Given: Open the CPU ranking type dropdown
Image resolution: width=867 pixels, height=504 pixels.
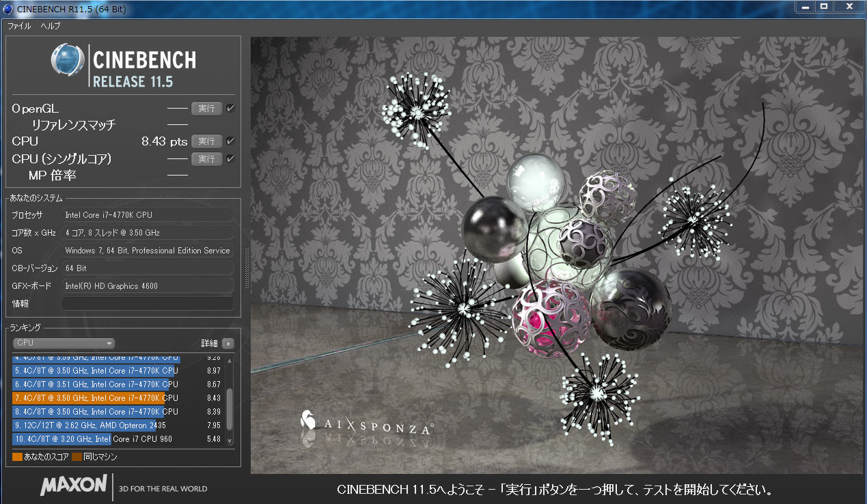Looking at the screenshot, I should click(64, 343).
